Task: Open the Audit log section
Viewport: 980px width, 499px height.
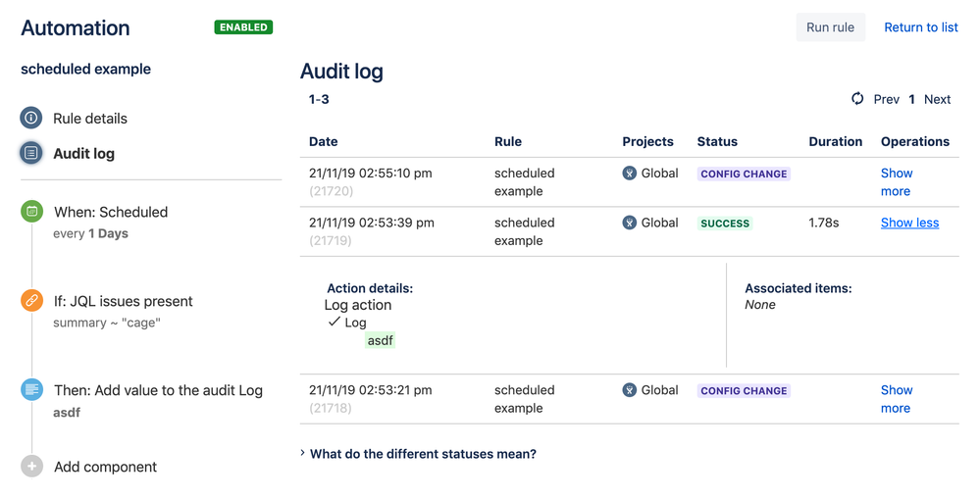Action: pos(84,154)
